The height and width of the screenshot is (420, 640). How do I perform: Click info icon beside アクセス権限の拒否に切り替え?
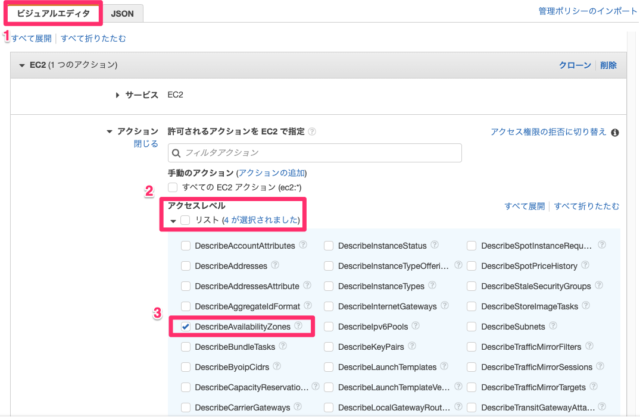tap(615, 133)
